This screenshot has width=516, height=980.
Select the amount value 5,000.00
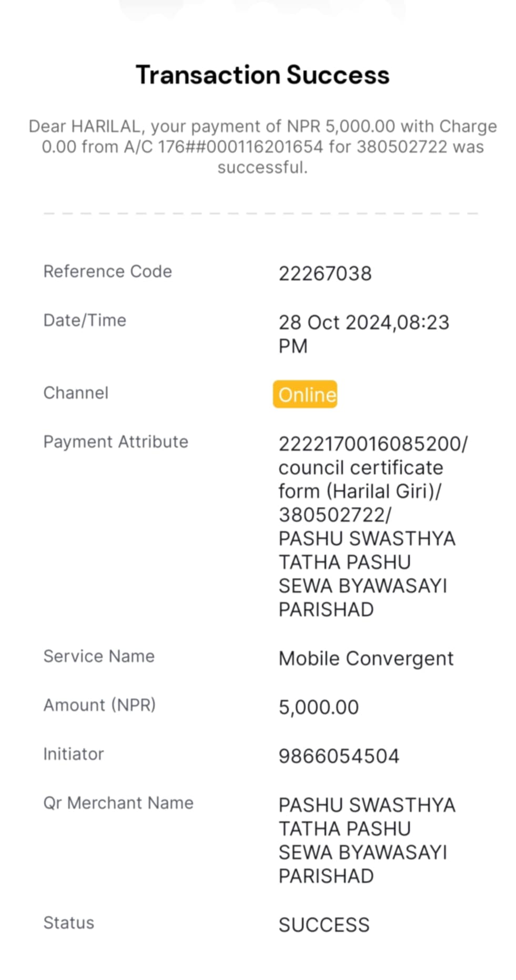pyautogui.click(x=318, y=707)
